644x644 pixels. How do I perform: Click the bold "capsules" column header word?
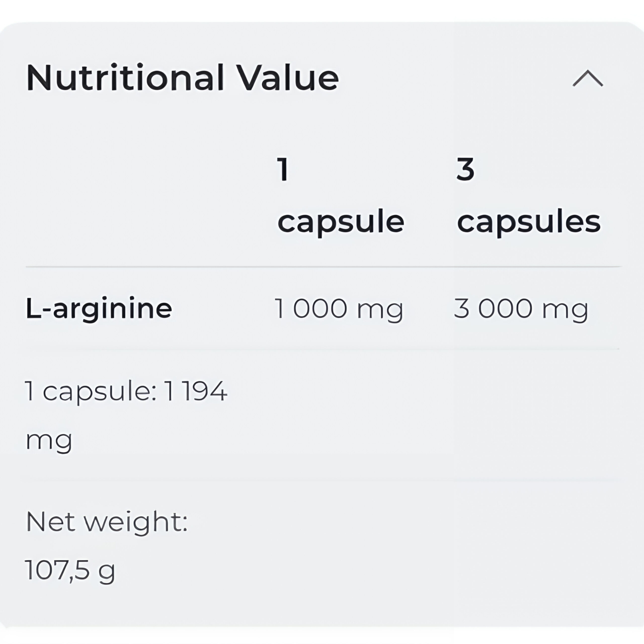pos(529,222)
